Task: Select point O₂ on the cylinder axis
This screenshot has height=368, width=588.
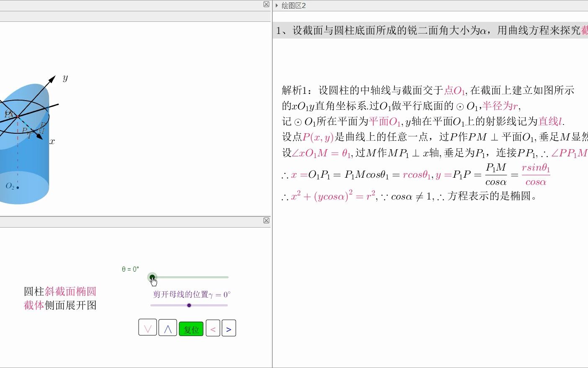Action: [x=17, y=187]
